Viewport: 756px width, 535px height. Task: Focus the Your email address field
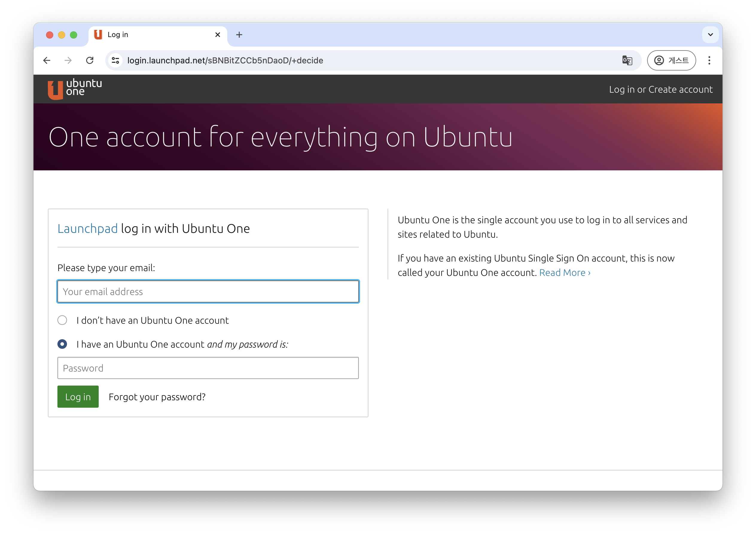tap(208, 291)
